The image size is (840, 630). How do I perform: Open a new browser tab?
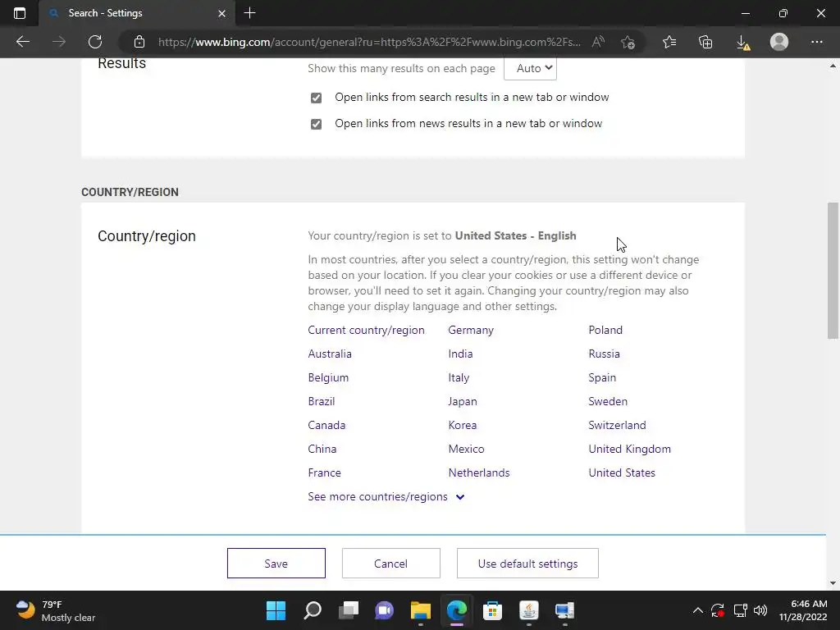coord(249,13)
